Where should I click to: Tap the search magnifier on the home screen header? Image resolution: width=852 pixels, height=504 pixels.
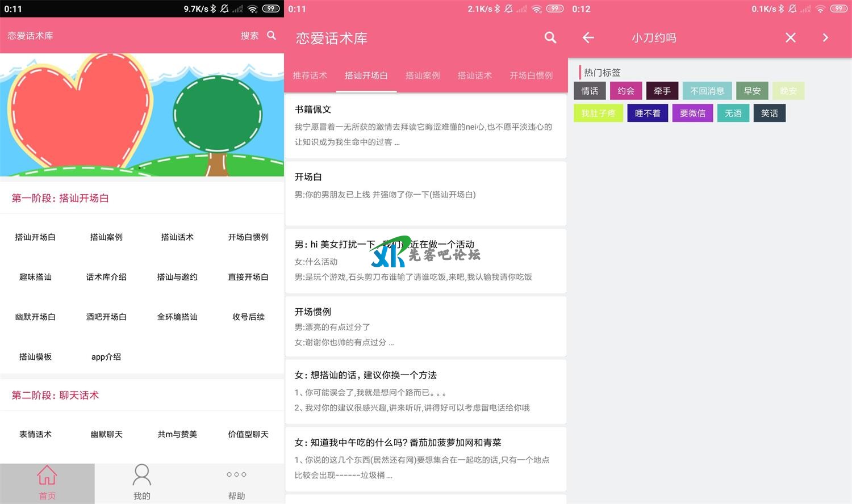(272, 35)
